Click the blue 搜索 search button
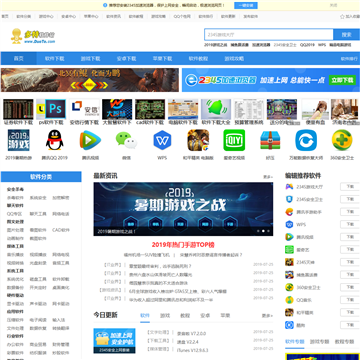Image resolution: width=360 pixels, height=360 pixels. click(347, 35)
